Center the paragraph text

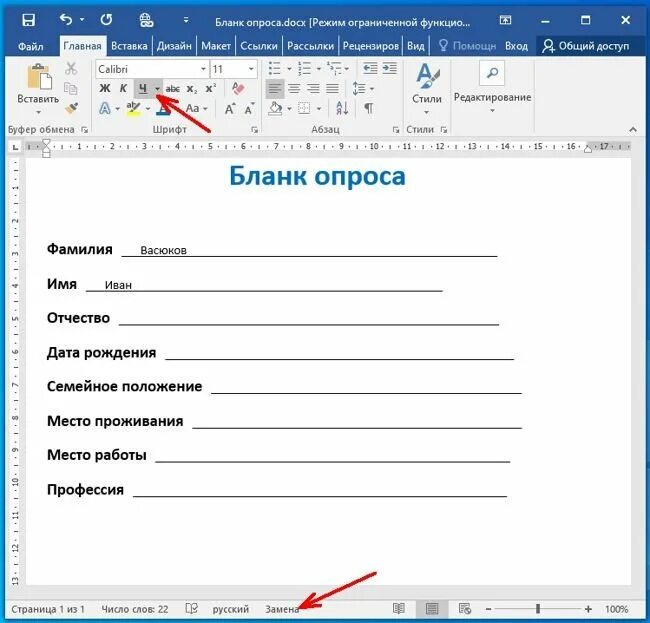(x=294, y=88)
